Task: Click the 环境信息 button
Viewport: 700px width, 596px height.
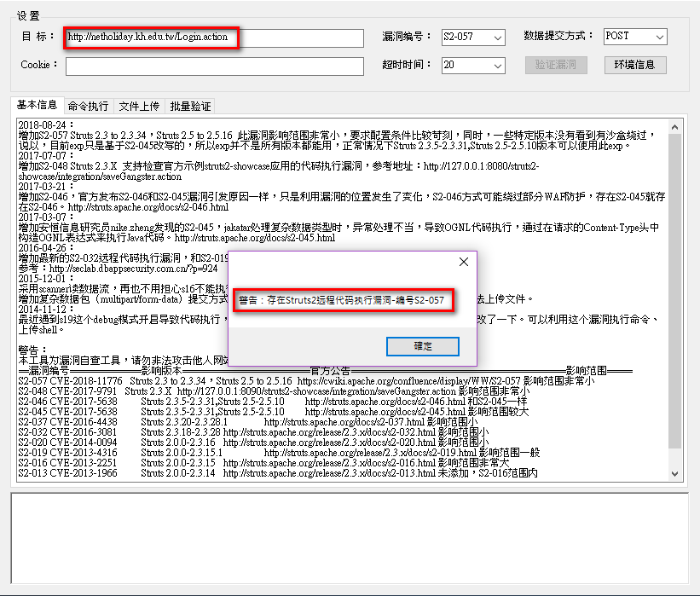Action: 635,65
